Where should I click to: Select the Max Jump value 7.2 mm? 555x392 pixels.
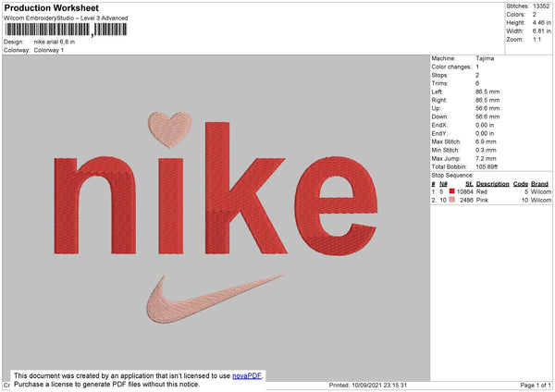point(486,158)
